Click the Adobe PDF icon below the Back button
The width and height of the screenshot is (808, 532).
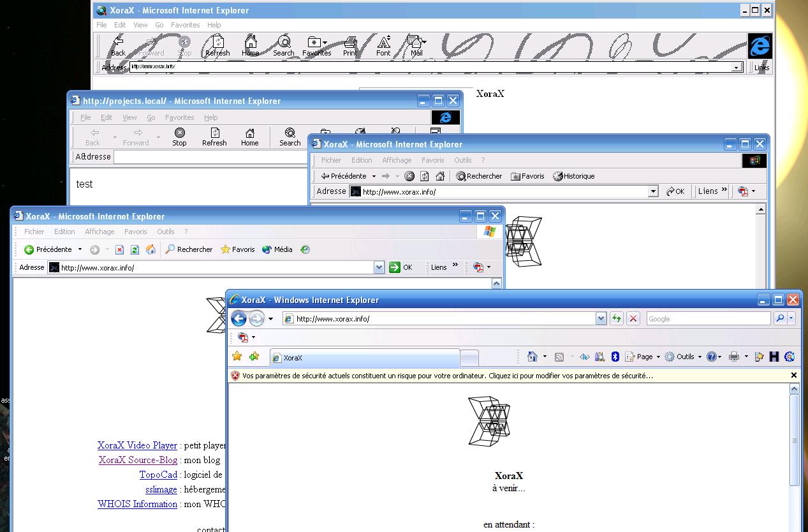click(x=243, y=337)
